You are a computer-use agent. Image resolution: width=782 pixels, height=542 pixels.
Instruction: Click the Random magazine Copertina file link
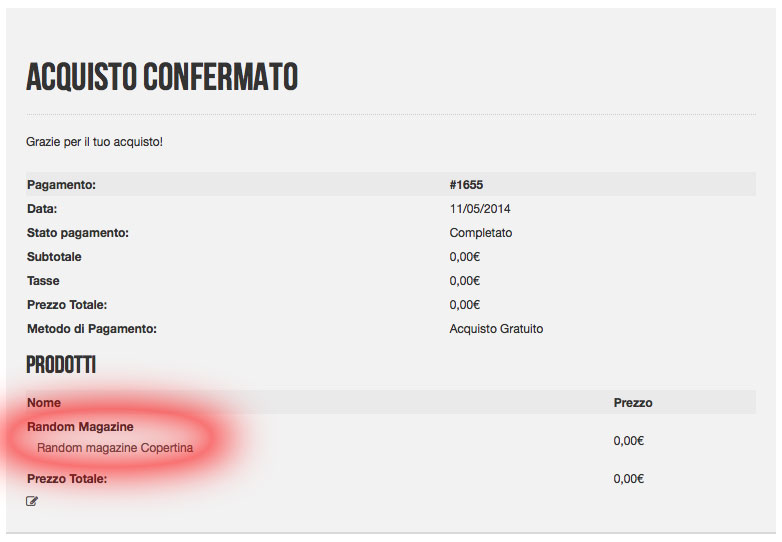pos(115,448)
